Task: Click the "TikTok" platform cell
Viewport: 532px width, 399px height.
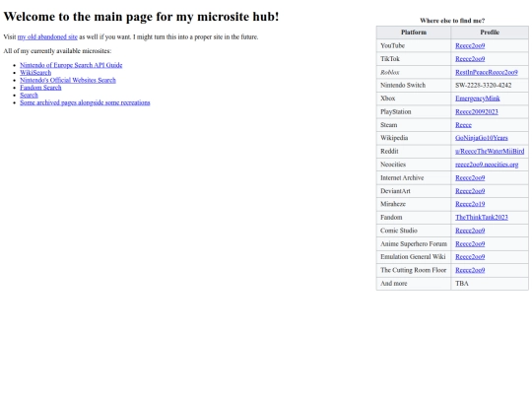Action: pyautogui.click(x=414, y=59)
